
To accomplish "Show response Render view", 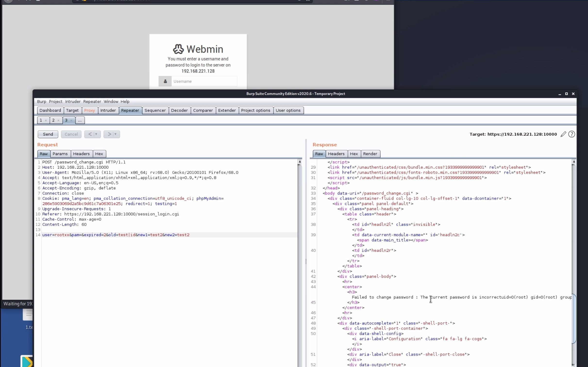I will (x=370, y=154).
